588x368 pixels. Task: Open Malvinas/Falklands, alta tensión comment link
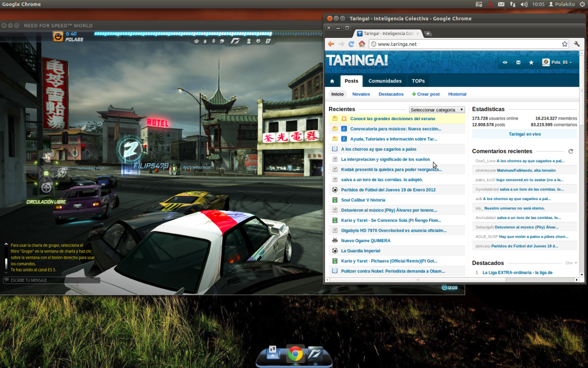coord(526,170)
